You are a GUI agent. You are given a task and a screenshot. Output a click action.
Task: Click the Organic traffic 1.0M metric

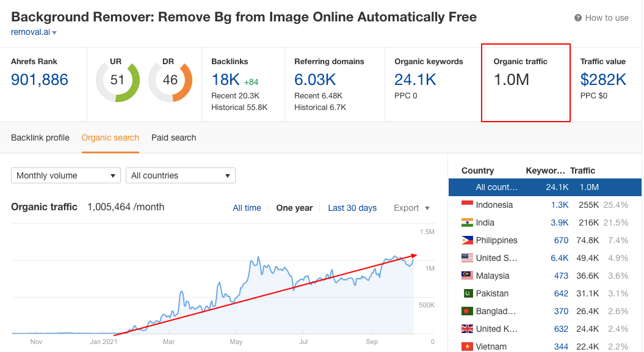pyautogui.click(x=512, y=80)
